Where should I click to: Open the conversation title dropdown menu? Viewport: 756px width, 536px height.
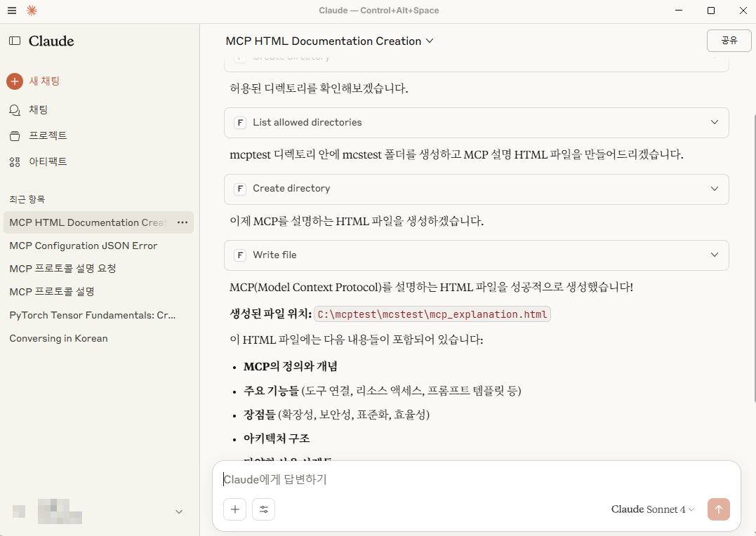pyautogui.click(x=330, y=41)
